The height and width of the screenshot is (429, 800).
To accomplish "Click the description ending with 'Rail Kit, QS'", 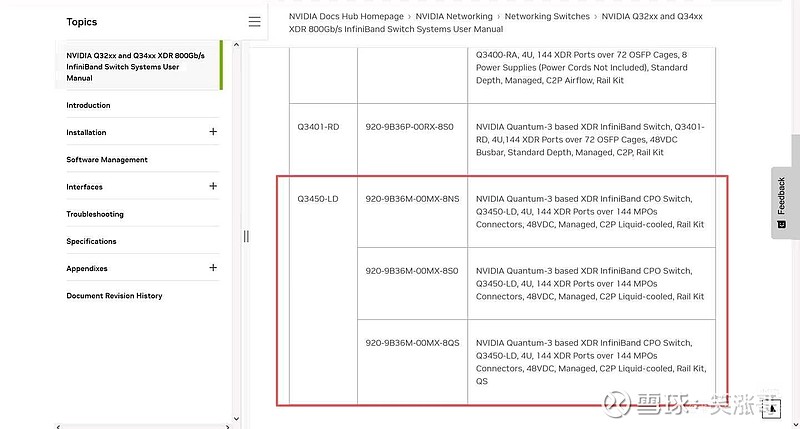I will click(x=591, y=362).
